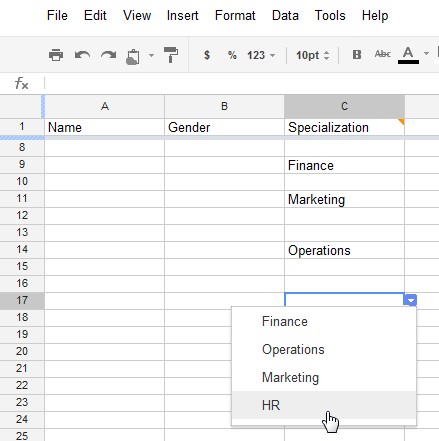Open the 123 number format dropdown
Viewport: 439px width, 441px height.
(261, 55)
